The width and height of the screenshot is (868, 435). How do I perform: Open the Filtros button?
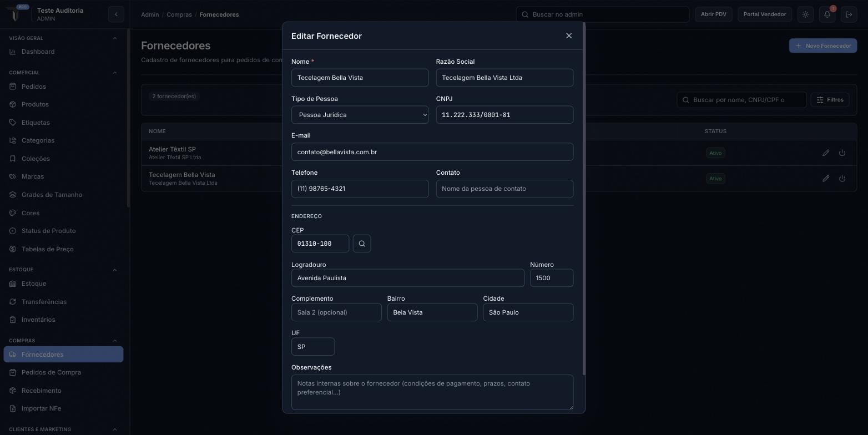(830, 100)
